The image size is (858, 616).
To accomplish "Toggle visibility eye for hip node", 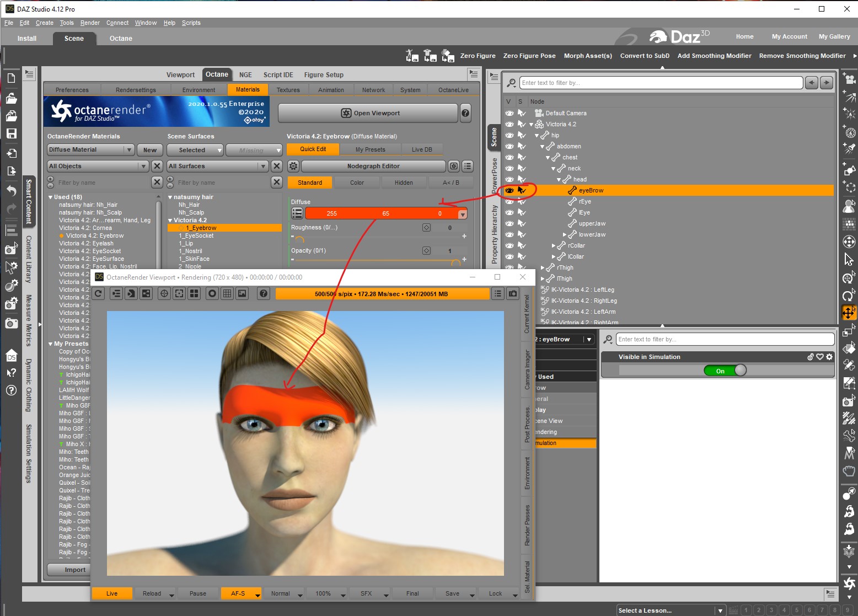I will 510,135.
